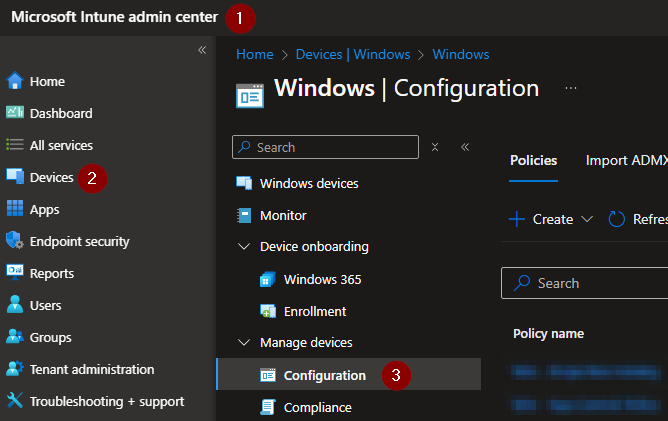This screenshot has width=668, height=421.
Task: Click the Users person icon
Action: click(x=15, y=304)
